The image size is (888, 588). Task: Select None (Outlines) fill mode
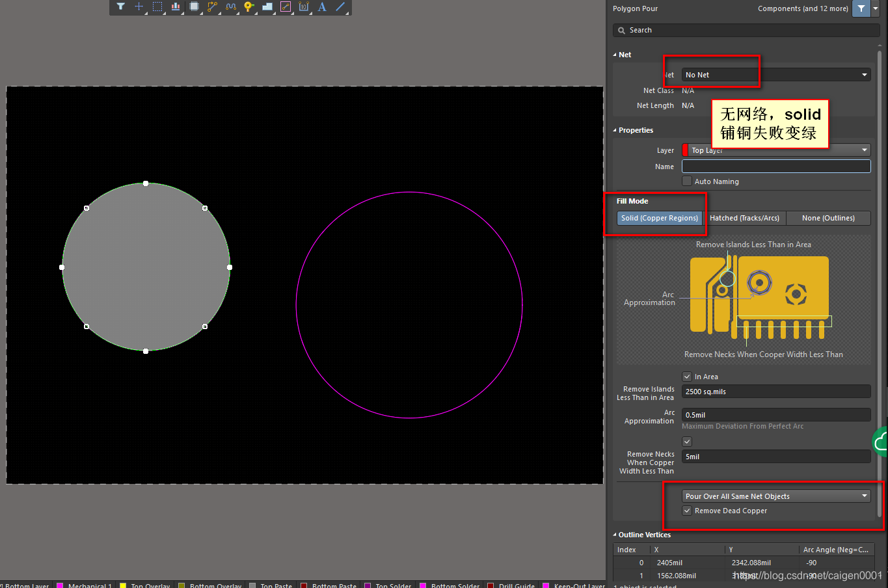[828, 218]
